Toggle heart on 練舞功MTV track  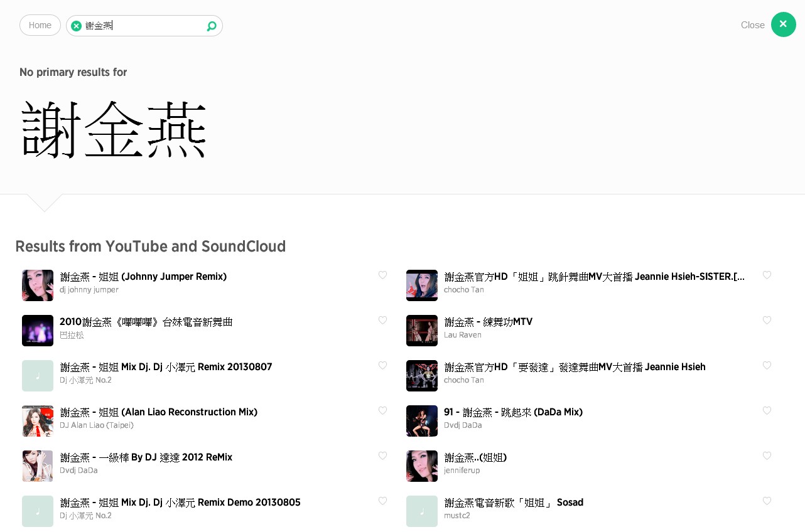(767, 321)
